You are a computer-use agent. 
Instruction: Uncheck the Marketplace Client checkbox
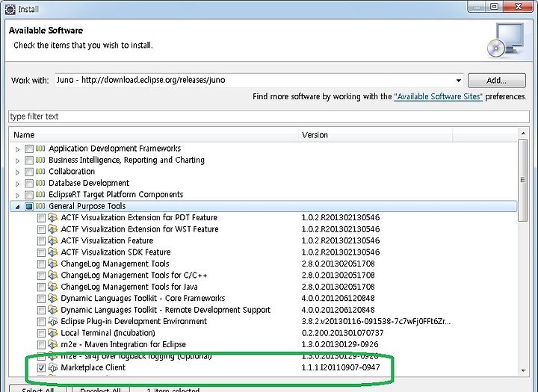pyautogui.click(x=41, y=368)
